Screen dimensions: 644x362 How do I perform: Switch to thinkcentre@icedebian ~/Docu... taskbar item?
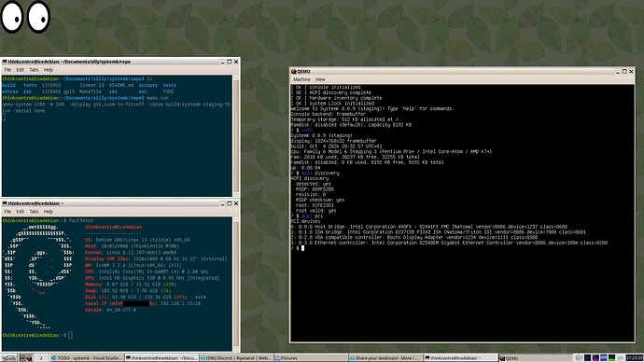pyautogui.click(x=161, y=358)
